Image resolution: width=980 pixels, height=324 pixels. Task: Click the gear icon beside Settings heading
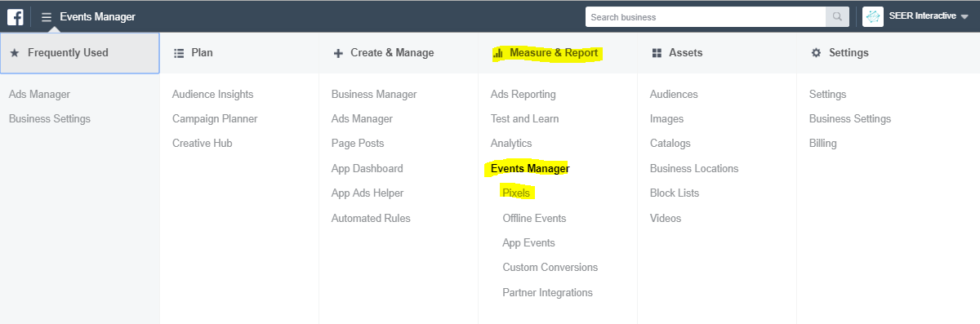click(816, 53)
